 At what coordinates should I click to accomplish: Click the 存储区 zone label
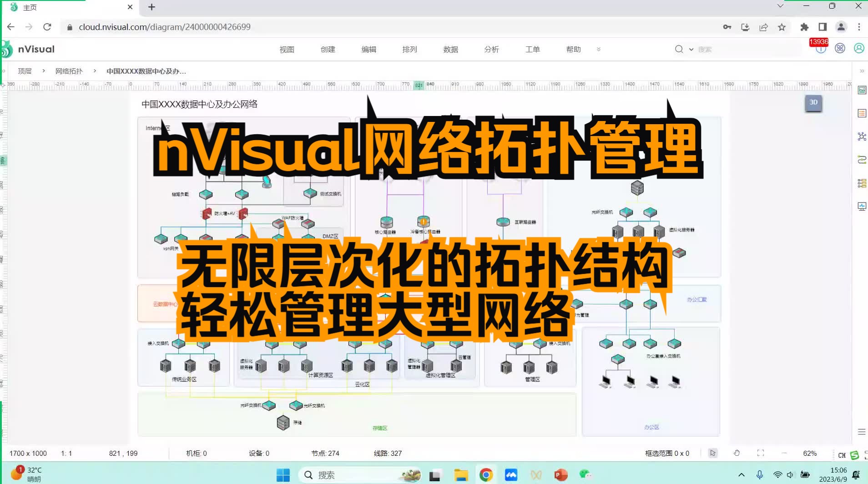click(x=379, y=428)
